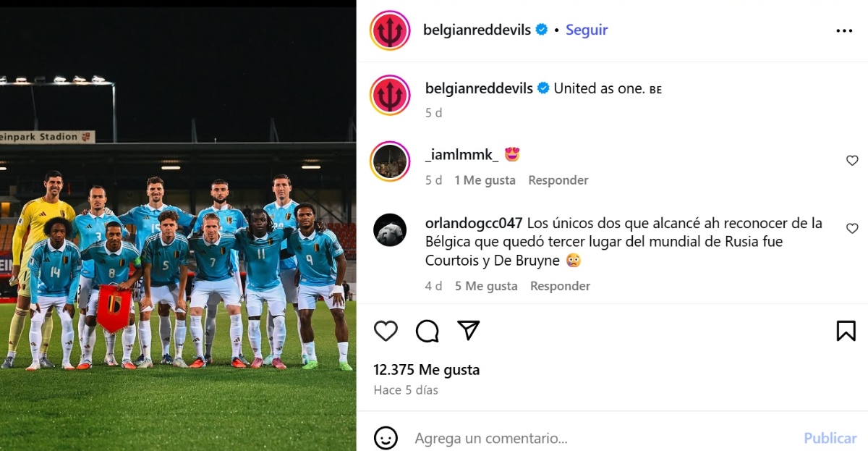The height and width of the screenshot is (451, 868).
Task: Like orlandogcc047's comment heart
Action: tap(852, 229)
